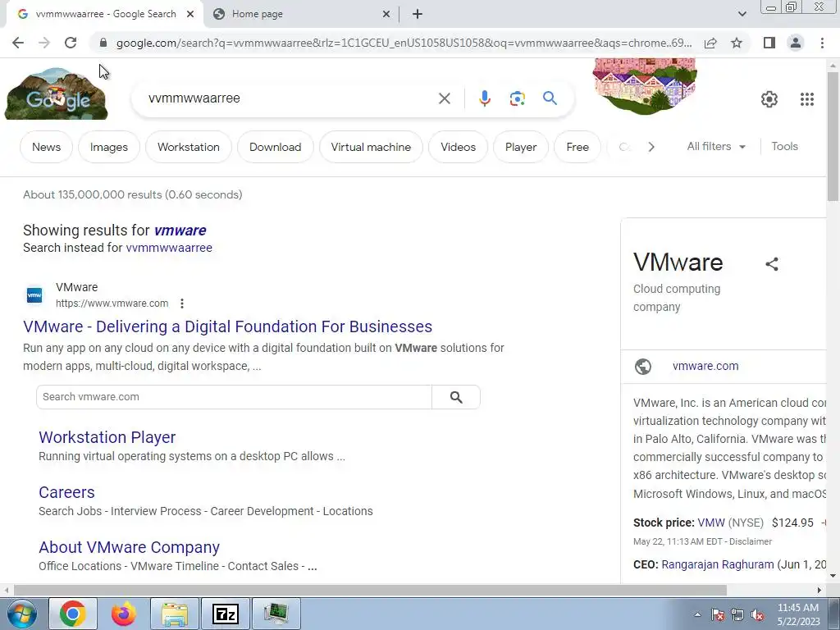Viewport: 840px width, 630px height.
Task: Open vmware.com link in knowledge panel
Action: tap(705, 367)
